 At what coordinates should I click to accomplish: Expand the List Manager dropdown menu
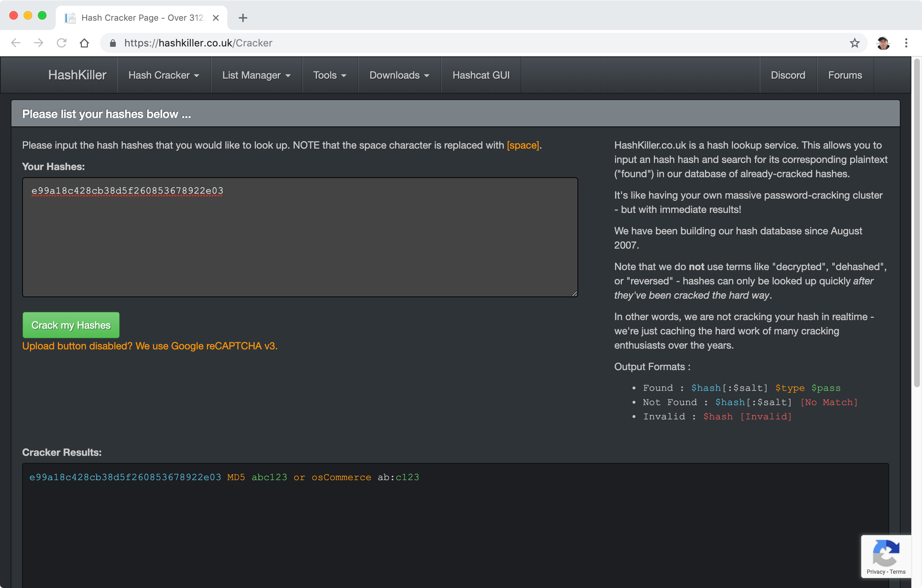point(257,75)
